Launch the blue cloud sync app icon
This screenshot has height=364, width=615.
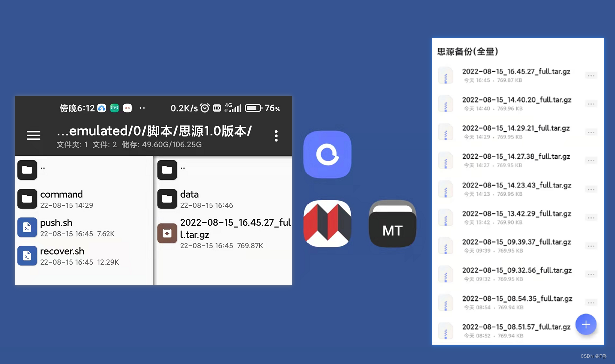[x=327, y=155]
